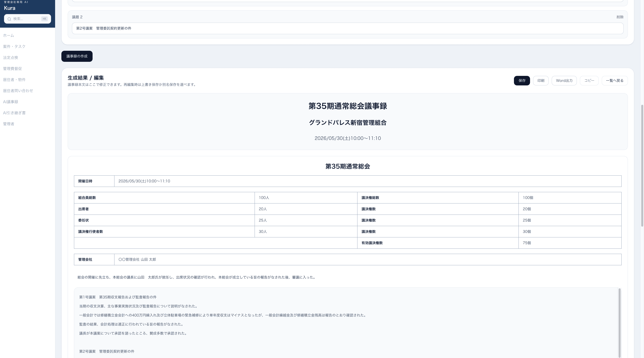Screen dimensions: 644x358
Task: Click the 第1号議案 heading in minutes body
Action: [x=118, y=297]
